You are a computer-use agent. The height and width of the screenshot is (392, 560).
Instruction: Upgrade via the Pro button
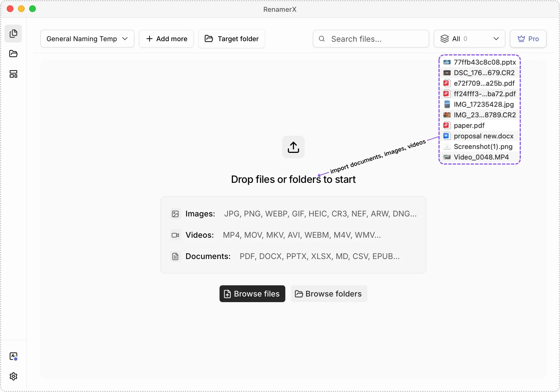point(528,39)
